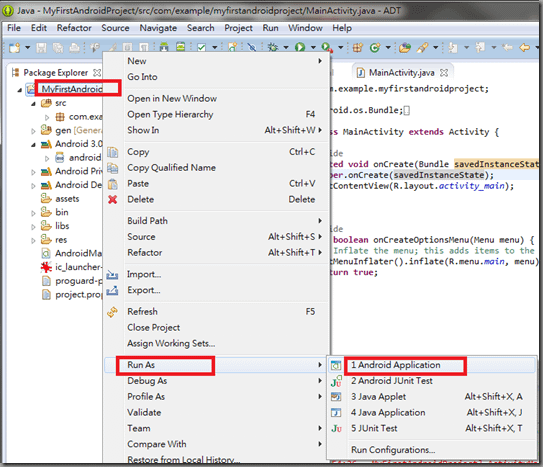Click the Open Type folder icon
Viewport: 543px width, 467px height.
pyautogui.click(x=404, y=47)
